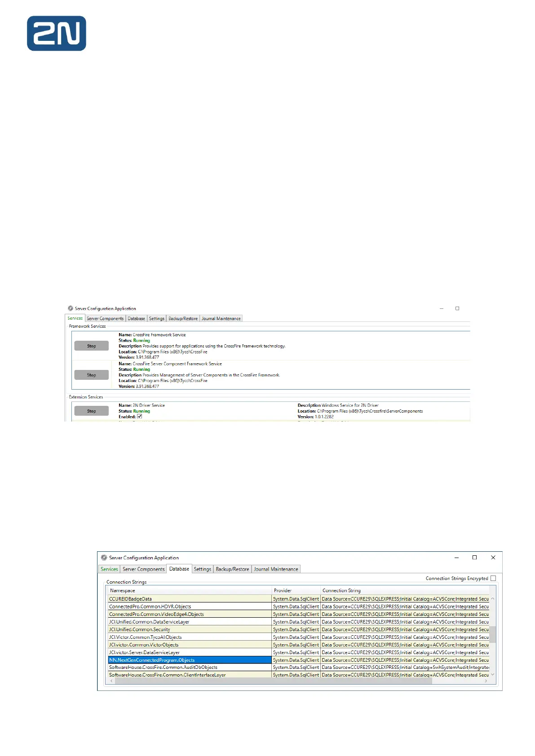Open Services tab in Framework Services window

pyautogui.click(x=75, y=318)
